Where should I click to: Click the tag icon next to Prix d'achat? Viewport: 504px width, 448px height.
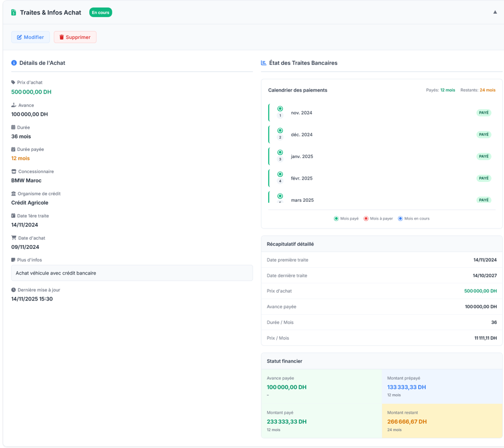point(13,82)
